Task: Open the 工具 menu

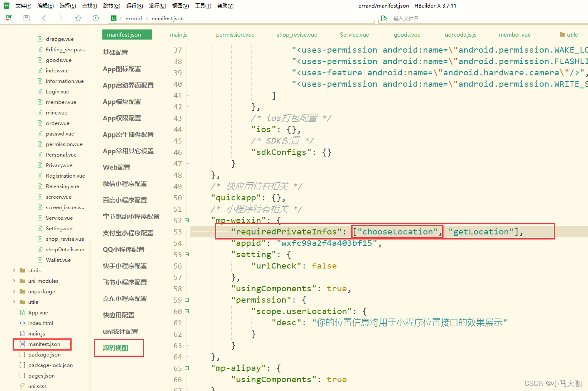Action: (x=203, y=5)
